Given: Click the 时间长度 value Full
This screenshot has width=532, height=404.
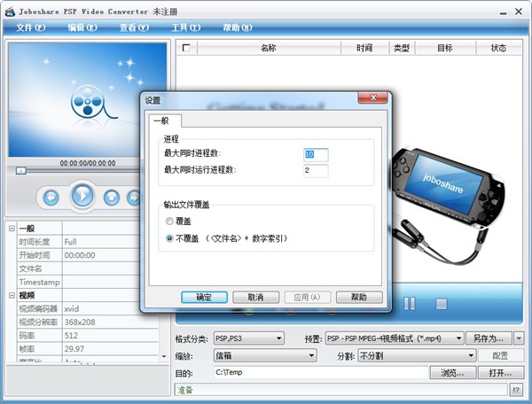Looking at the screenshot, I should click(71, 242).
